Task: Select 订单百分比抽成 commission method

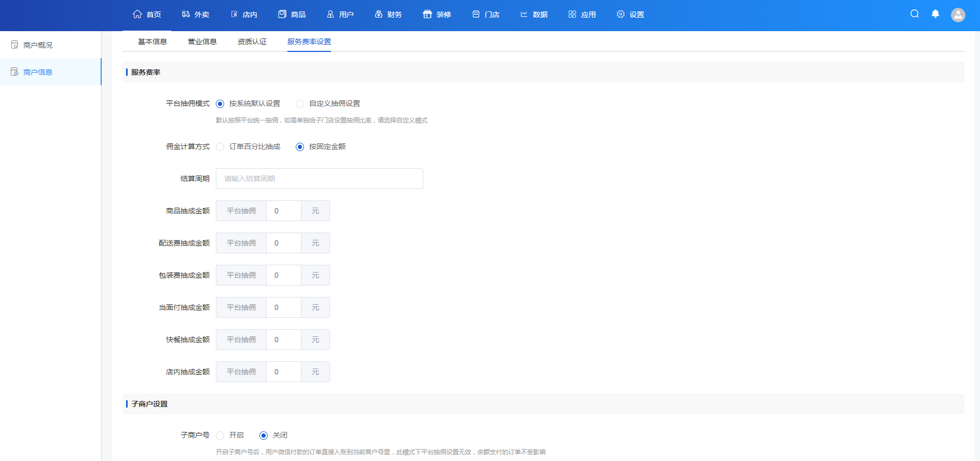Action: [220, 147]
